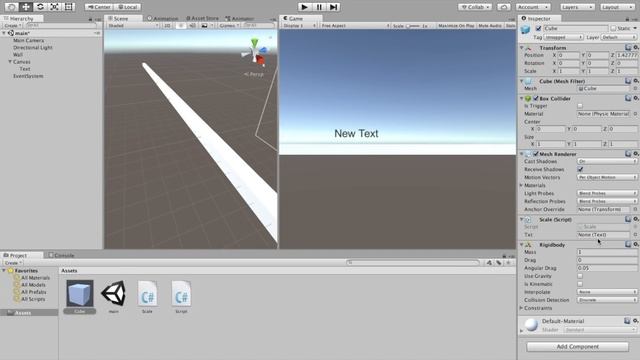Toggle Box Collider enabled checkbox
Viewport: 640px width, 360px height.
tap(536, 98)
